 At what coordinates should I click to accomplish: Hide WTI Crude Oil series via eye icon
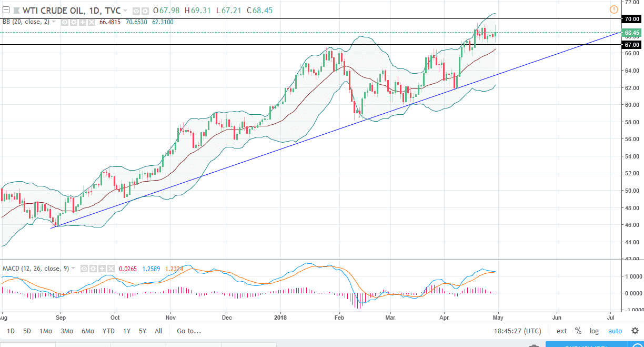click(x=136, y=11)
